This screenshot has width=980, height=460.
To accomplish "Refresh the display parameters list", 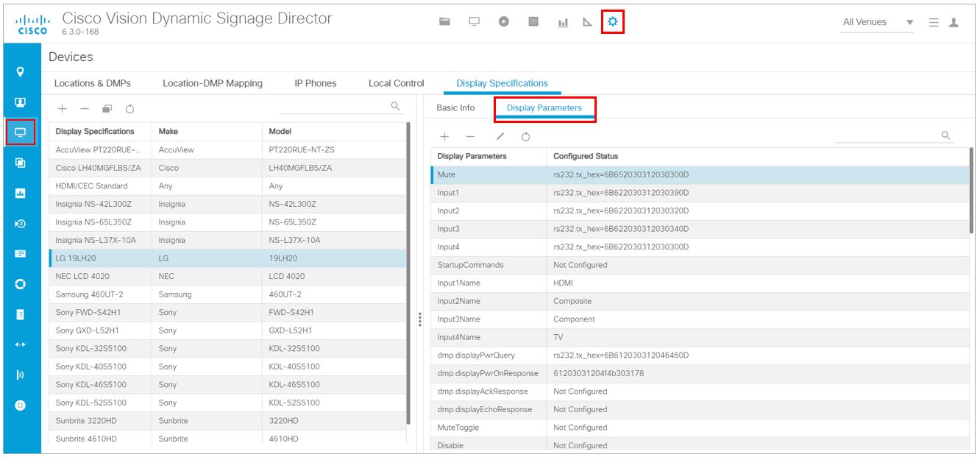I will coord(526,136).
